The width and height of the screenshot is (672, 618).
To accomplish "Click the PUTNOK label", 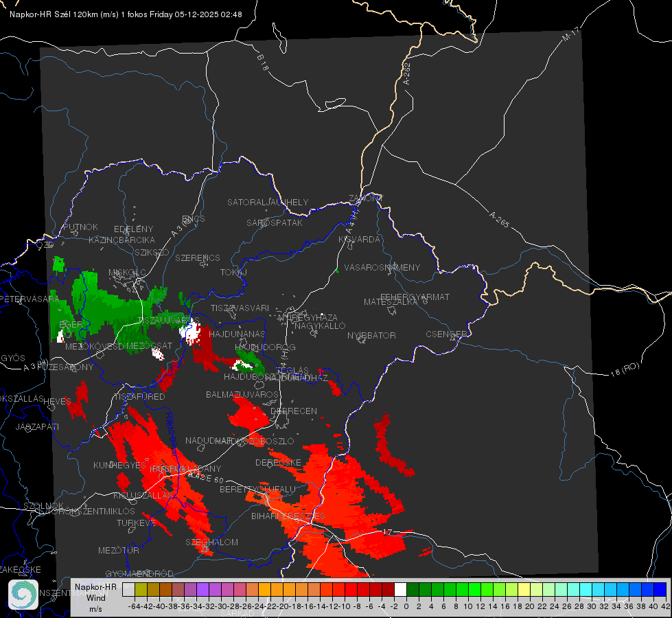I will point(80,227).
